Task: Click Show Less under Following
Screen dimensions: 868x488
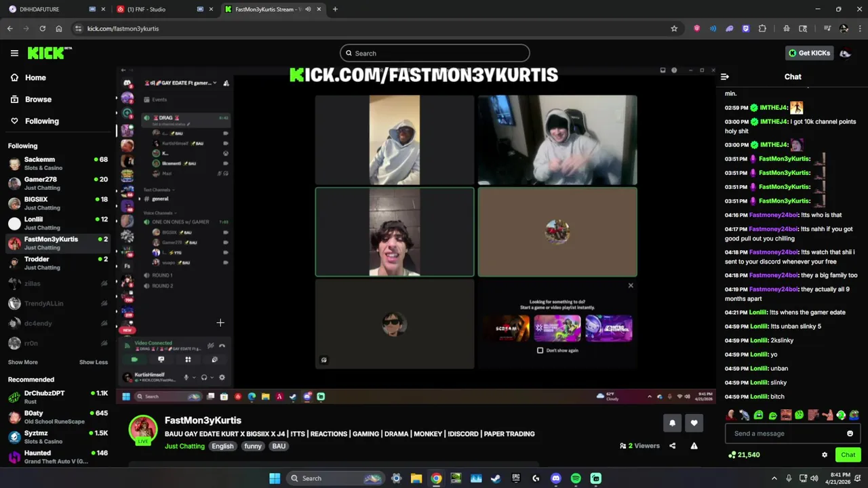Action: pos(94,362)
